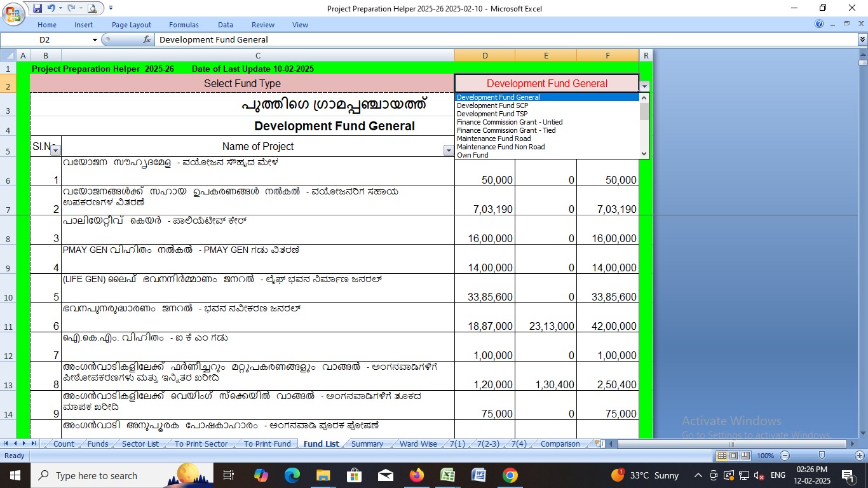Select column header D
This screenshot has height=488, width=868.
(485, 55)
